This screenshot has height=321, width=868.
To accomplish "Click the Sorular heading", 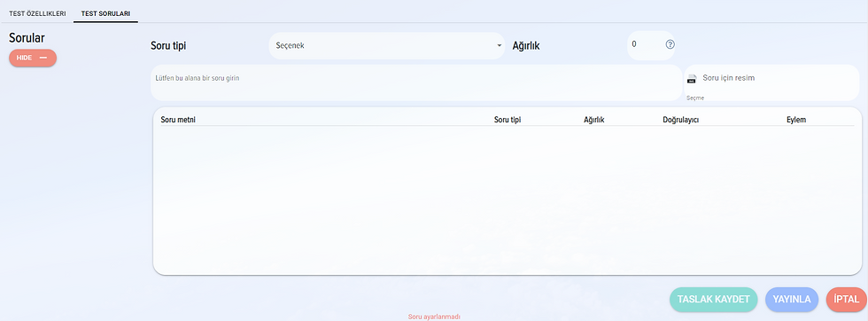I will [x=27, y=38].
